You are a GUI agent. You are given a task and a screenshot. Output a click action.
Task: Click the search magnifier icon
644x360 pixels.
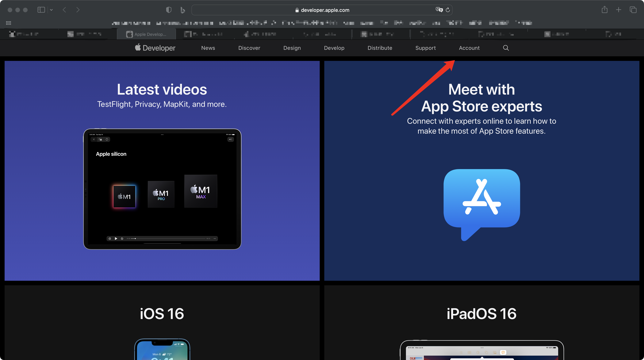click(506, 48)
